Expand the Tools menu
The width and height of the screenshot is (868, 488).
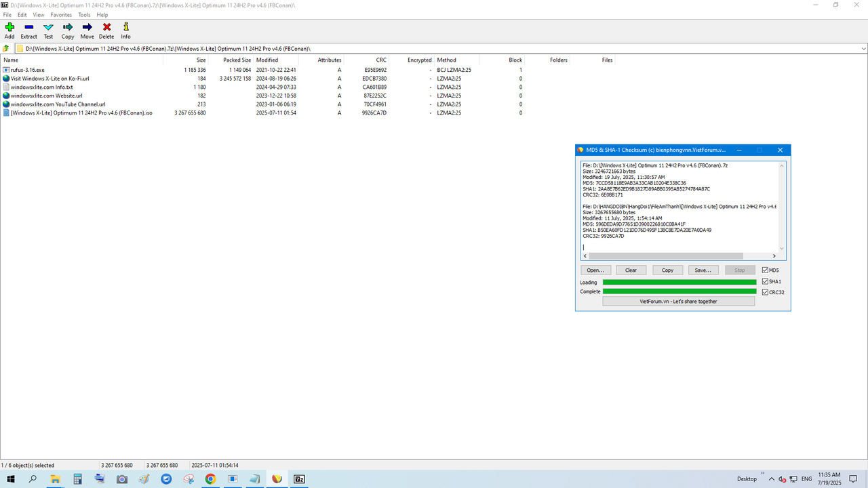83,14
